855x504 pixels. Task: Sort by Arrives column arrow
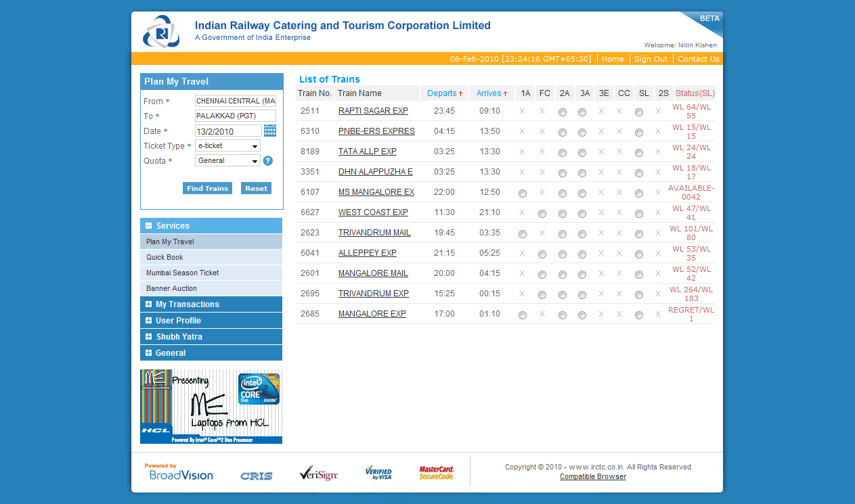(x=505, y=94)
